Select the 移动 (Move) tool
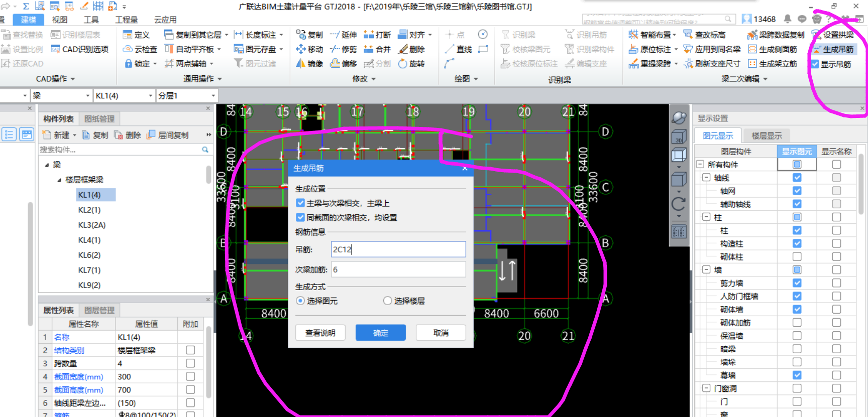Image resolution: width=868 pixels, height=417 pixels. point(309,49)
